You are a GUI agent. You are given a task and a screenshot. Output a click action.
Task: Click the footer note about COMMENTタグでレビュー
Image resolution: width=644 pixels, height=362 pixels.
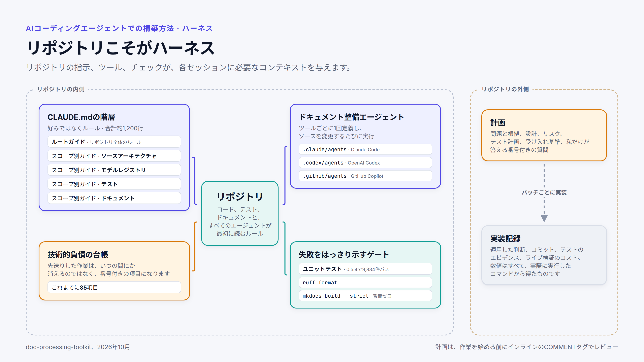[x=526, y=347]
